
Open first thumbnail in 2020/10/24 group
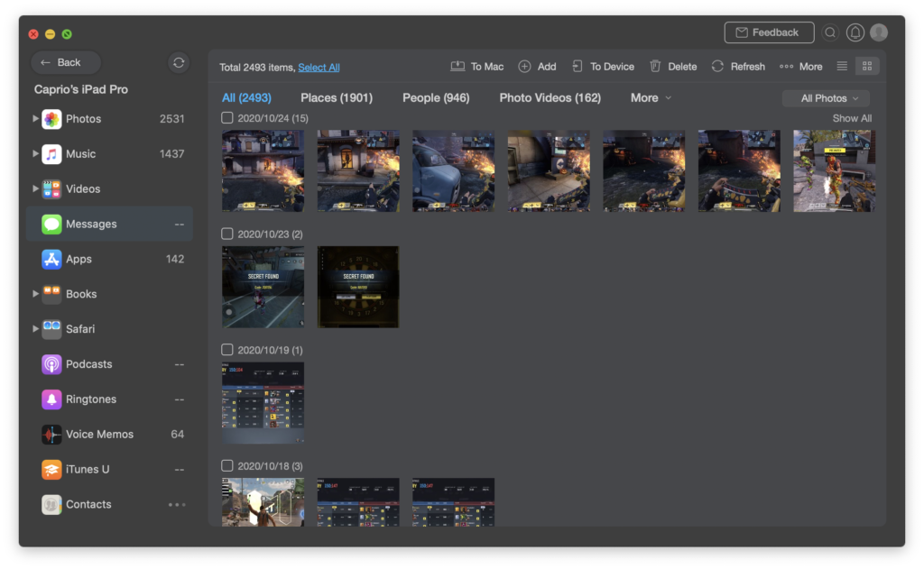pos(263,170)
